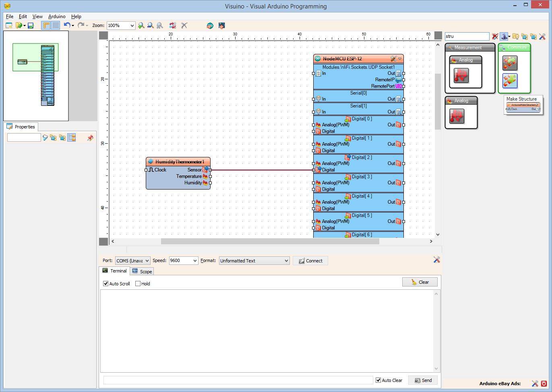
Task: Open the File menu
Action: (x=10, y=17)
